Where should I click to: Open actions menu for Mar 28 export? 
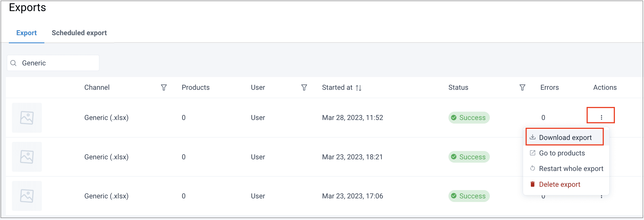point(601,117)
